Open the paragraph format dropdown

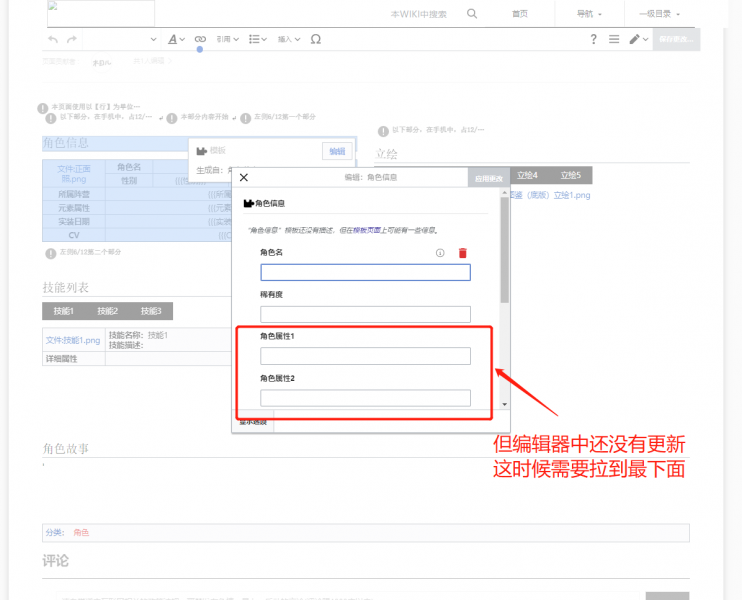click(x=121, y=39)
